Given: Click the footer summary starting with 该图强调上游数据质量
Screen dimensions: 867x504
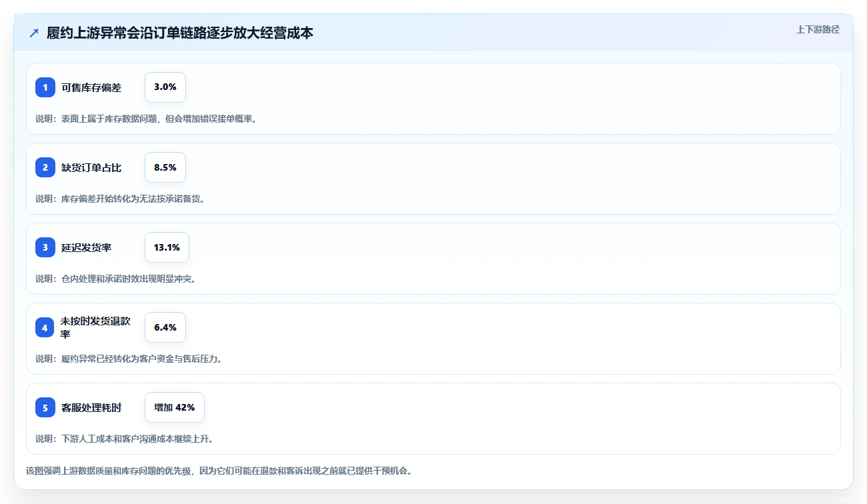Looking at the screenshot, I should pyautogui.click(x=219, y=471).
